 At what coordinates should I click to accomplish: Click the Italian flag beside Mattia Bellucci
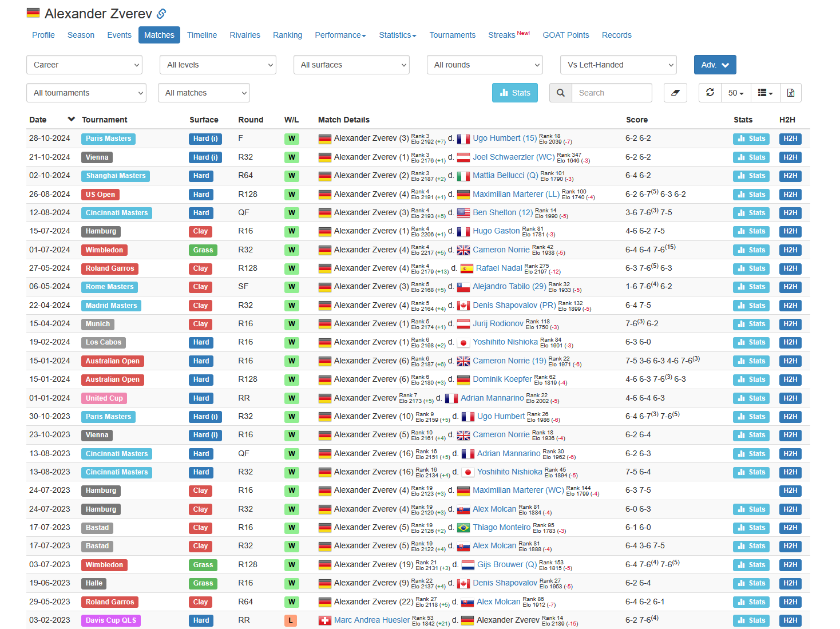coord(463,176)
